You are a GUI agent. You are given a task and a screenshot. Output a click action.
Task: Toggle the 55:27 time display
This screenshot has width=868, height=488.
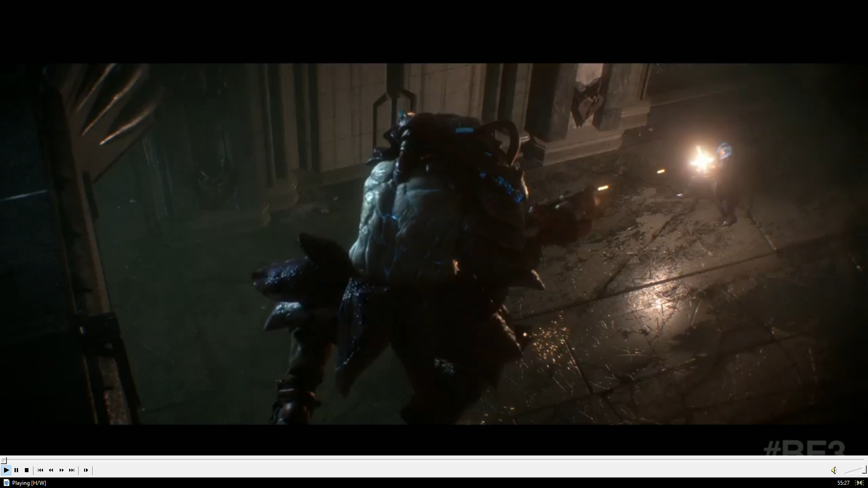(x=843, y=483)
